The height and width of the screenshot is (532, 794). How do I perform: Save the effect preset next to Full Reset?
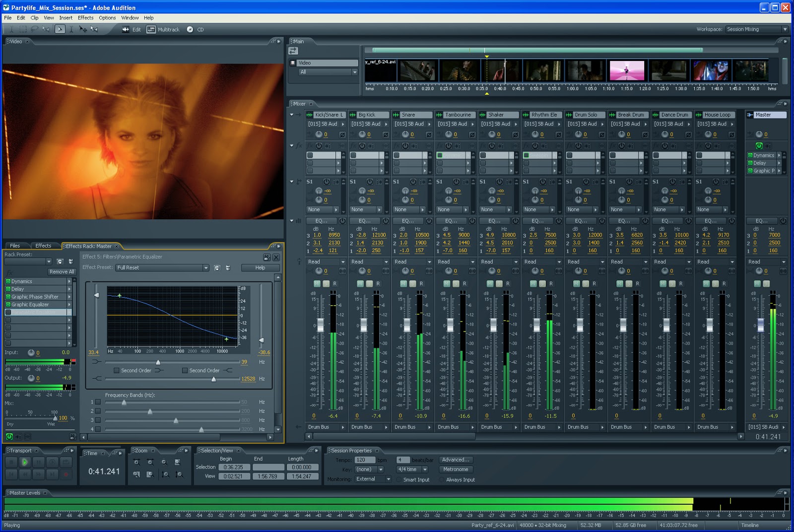217,268
